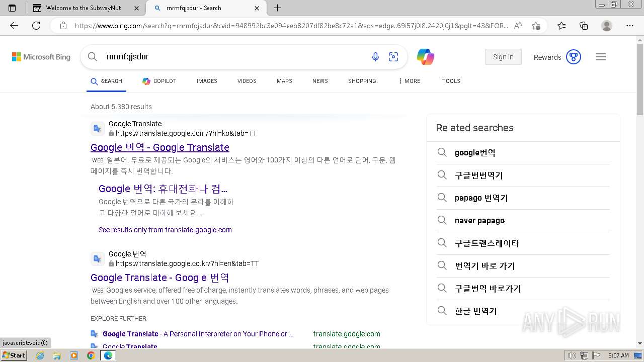Open Google Translate - Google 번역 result link
Screen dimensions: 644x362
160,278
